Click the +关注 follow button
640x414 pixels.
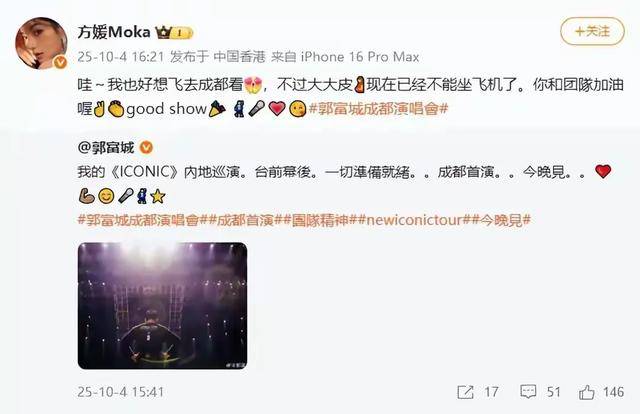[592, 31]
